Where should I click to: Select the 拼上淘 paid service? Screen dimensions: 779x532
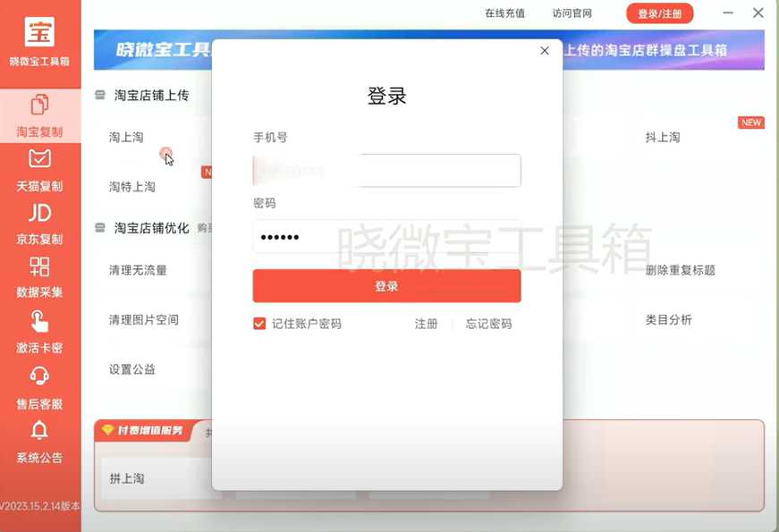tap(127, 478)
